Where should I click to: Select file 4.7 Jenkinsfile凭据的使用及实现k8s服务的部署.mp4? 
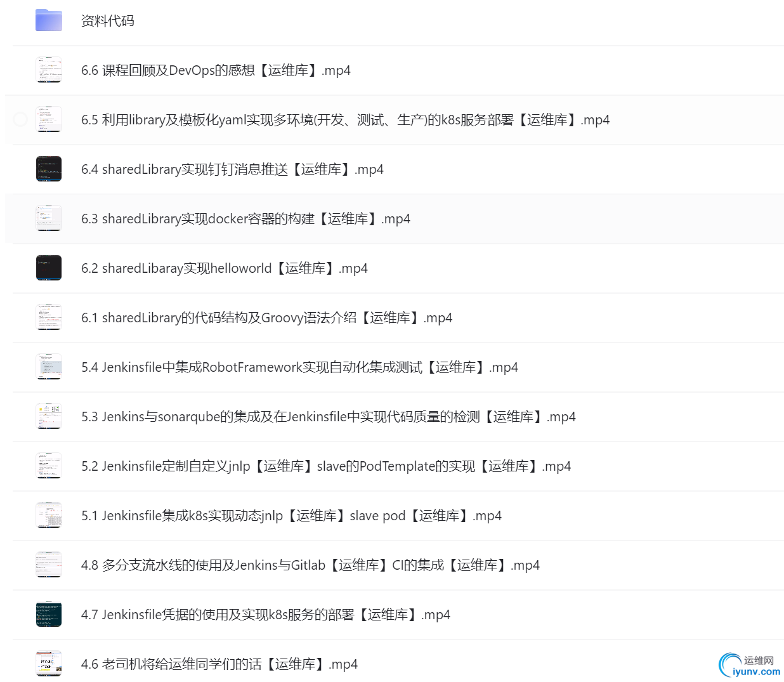coord(266,615)
